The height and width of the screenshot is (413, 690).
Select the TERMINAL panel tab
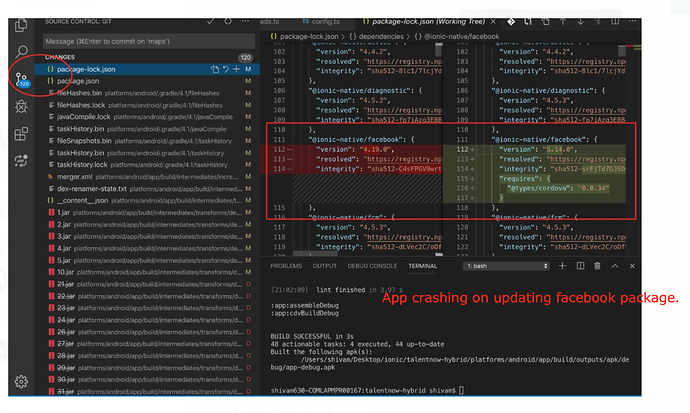click(422, 266)
